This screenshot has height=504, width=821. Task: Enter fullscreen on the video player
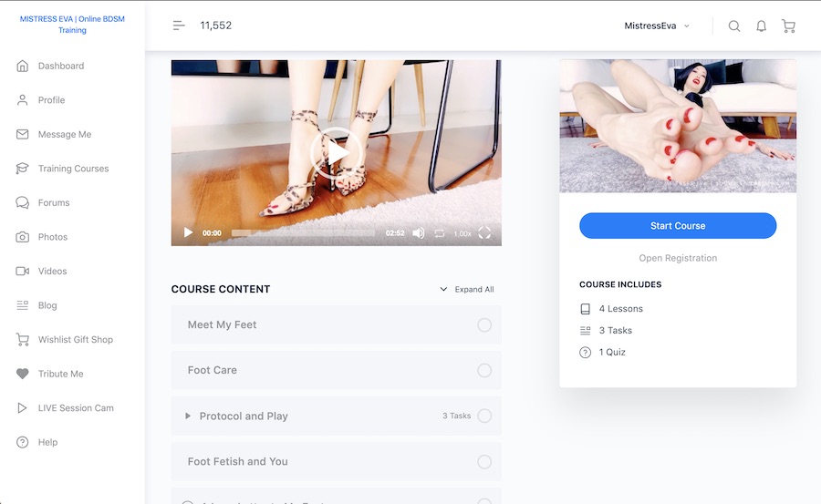point(484,233)
